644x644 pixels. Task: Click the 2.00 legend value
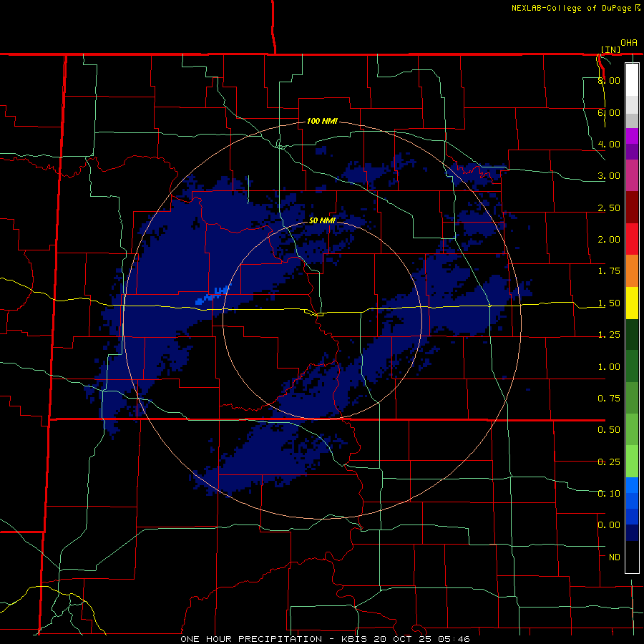point(609,240)
